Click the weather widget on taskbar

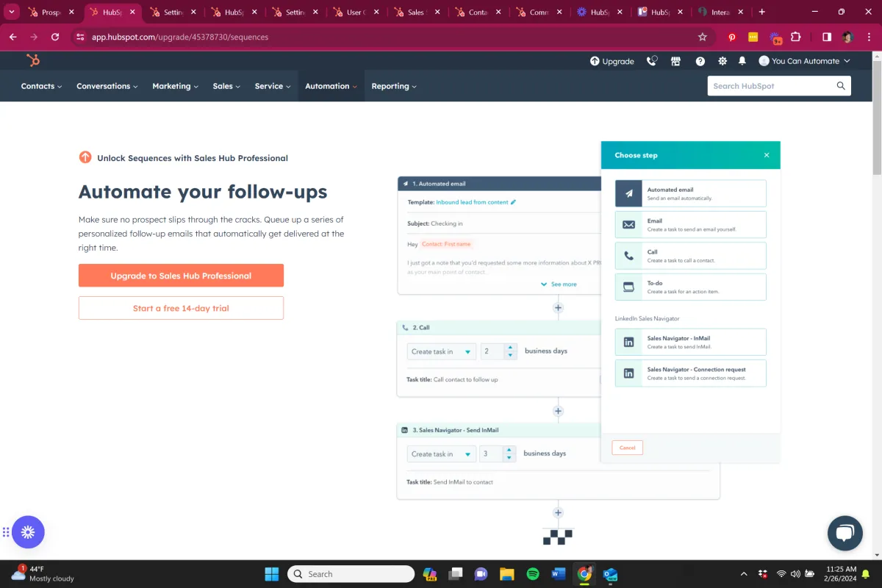point(44,574)
